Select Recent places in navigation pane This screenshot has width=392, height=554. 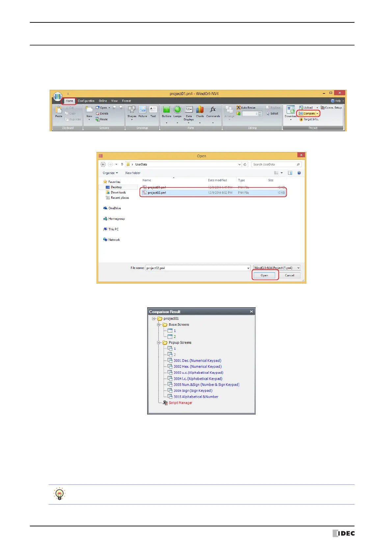(118, 198)
